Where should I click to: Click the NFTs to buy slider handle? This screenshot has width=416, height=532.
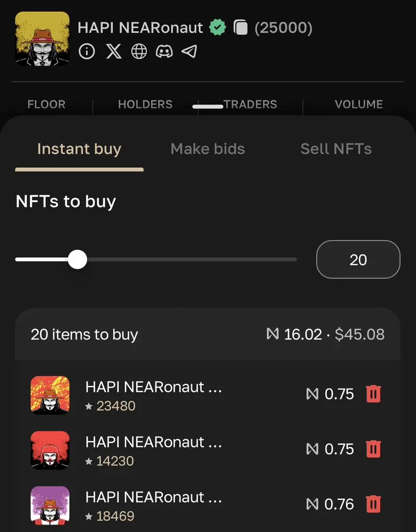coord(77,260)
